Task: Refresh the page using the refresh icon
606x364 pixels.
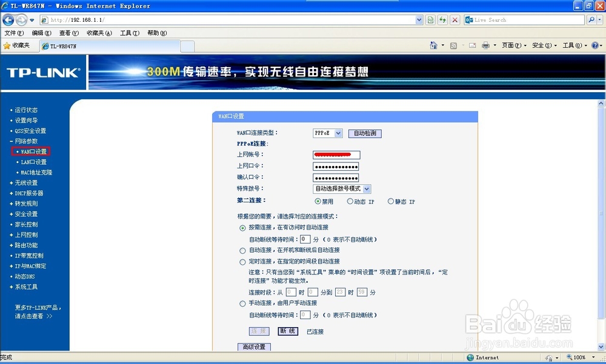Action: (444, 19)
